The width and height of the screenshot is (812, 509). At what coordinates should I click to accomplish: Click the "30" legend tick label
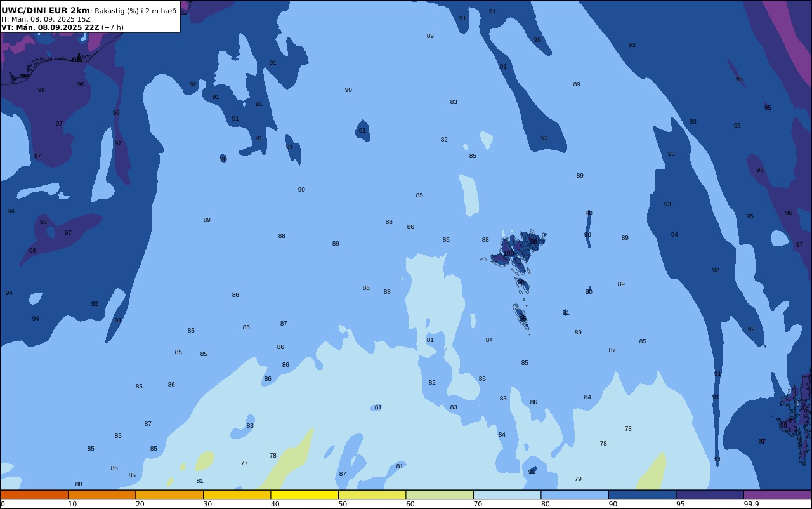(207, 504)
